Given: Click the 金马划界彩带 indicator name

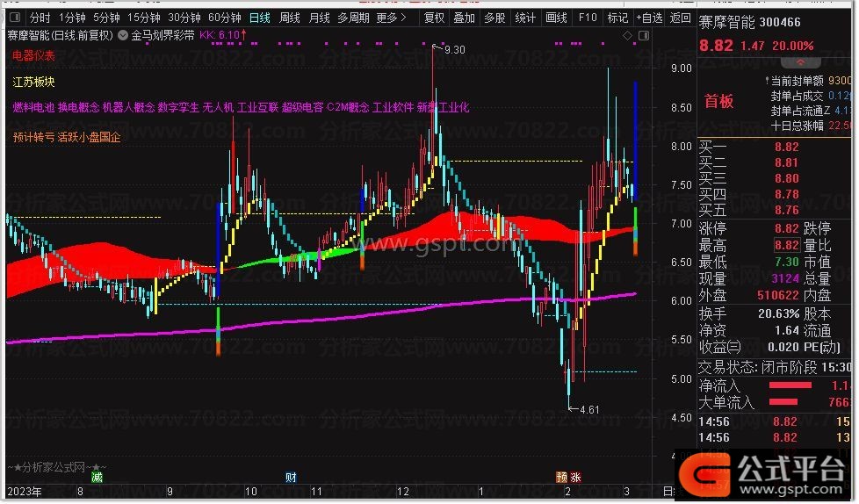Looking at the screenshot, I should point(162,36).
